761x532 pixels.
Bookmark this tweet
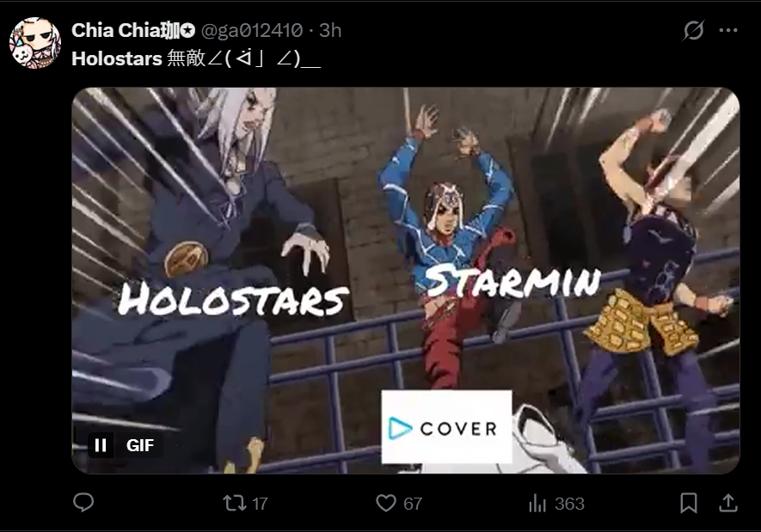(689, 503)
